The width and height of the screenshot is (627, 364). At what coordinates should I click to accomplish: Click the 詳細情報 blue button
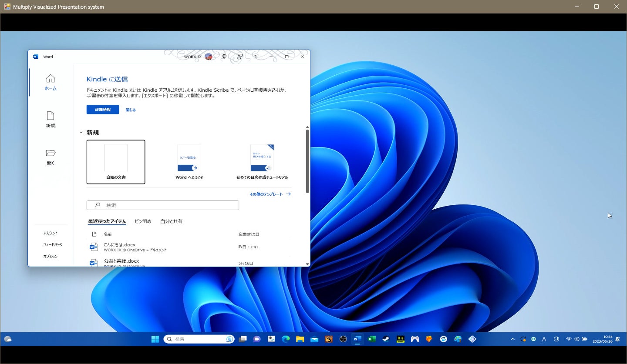103,110
